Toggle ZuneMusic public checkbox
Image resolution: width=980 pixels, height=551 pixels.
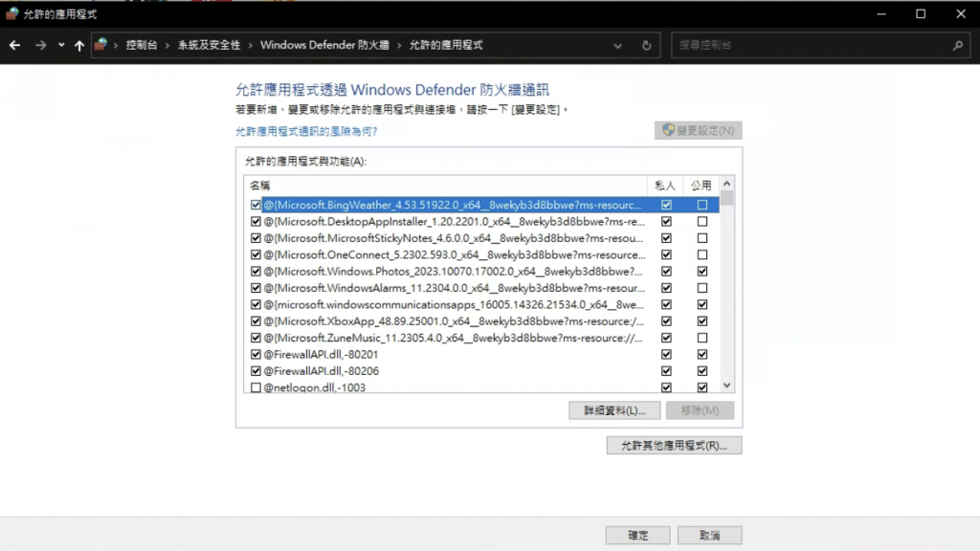point(702,338)
